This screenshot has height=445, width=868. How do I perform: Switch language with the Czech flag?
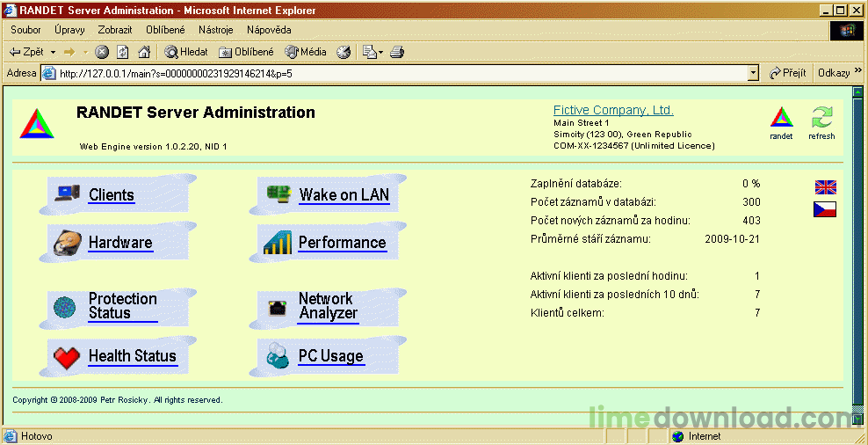[825, 209]
